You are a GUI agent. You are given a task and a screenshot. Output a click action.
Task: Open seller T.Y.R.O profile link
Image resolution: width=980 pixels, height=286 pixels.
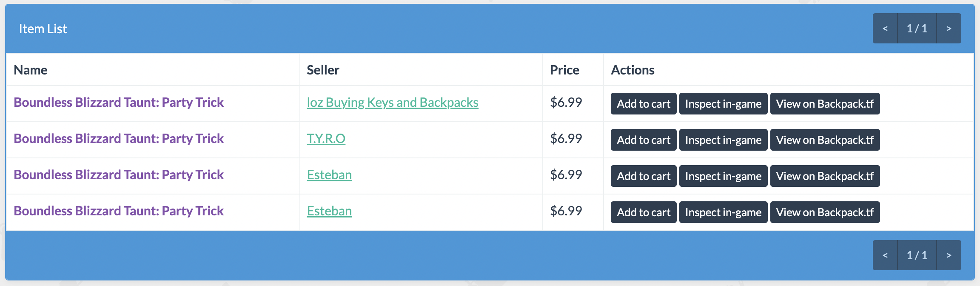pyautogui.click(x=326, y=139)
